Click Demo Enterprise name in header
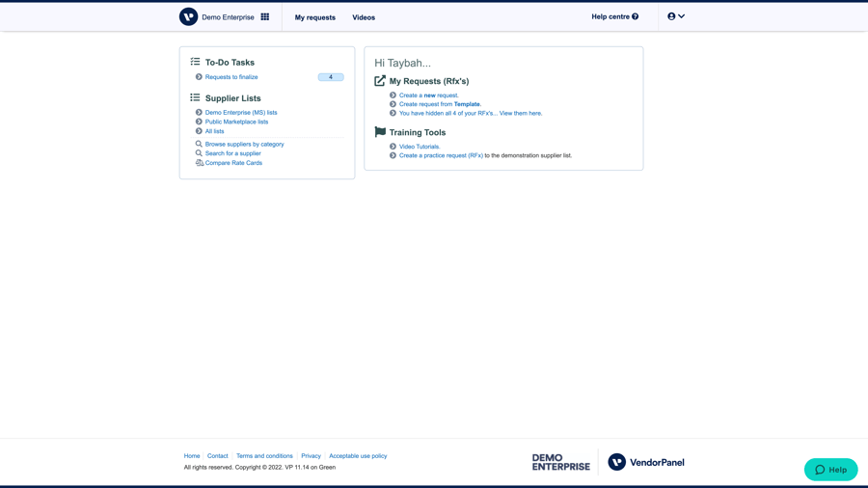Screen dimensions: 868x488 click(x=228, y=17)
